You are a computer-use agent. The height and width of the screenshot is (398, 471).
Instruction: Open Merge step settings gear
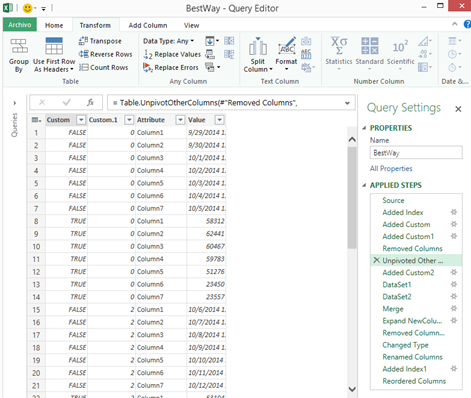click(454, 308)
